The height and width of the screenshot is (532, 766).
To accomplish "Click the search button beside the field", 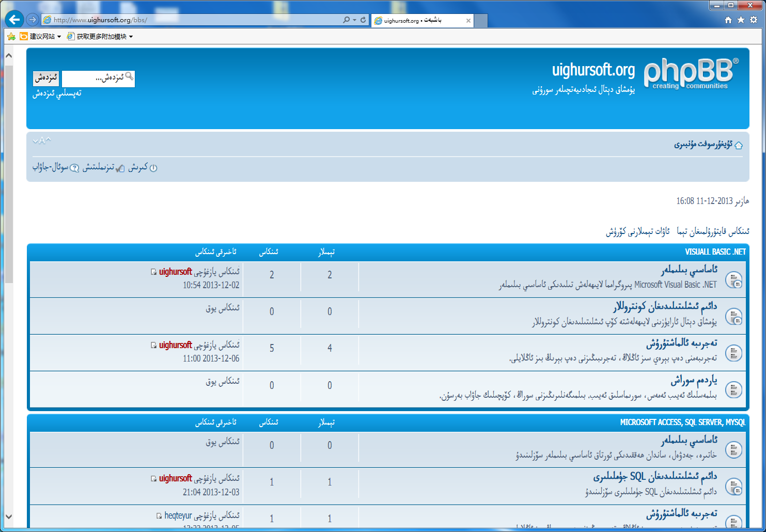I will click(46, 78).
